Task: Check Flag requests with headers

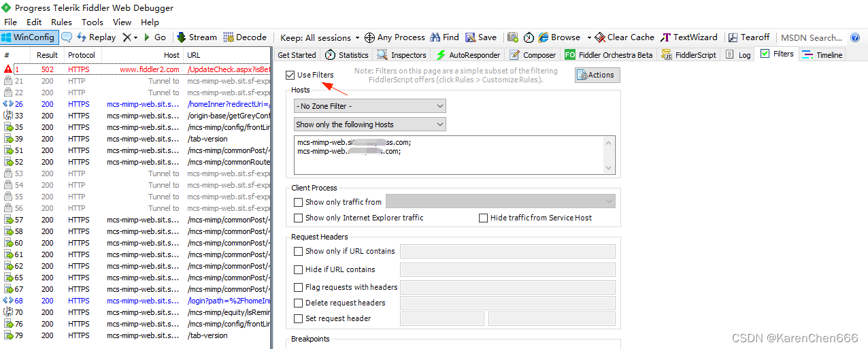Action: pyautogui.click(x=298, y=287)
